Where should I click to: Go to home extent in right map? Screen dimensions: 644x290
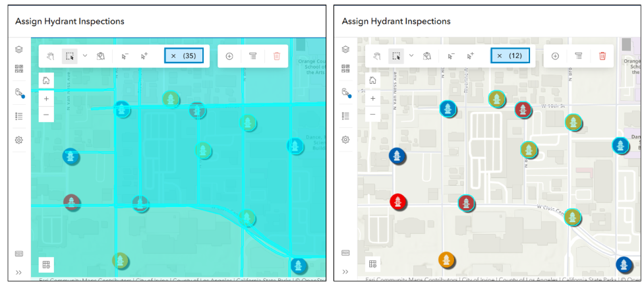tap(373, 80)
